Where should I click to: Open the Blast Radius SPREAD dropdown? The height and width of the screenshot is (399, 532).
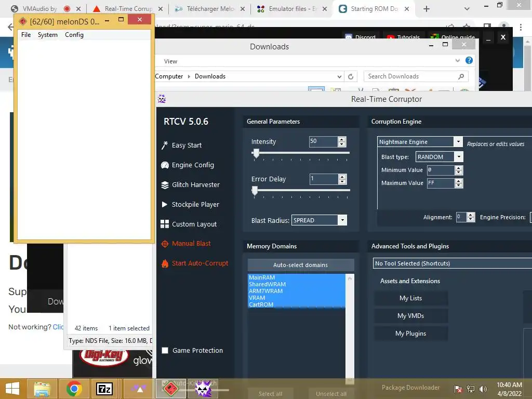(x=342, y=220)
